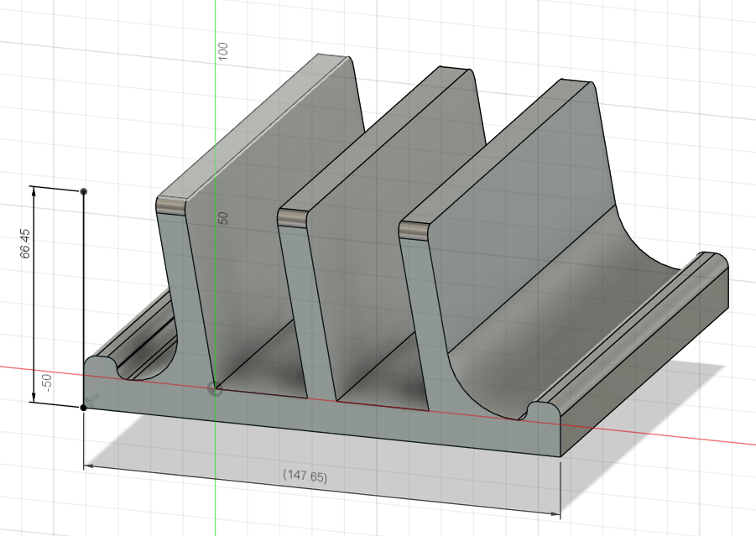Select the 66.45 height dimension value
Screen dimensions: 756x536
click(x=25, y=243)
